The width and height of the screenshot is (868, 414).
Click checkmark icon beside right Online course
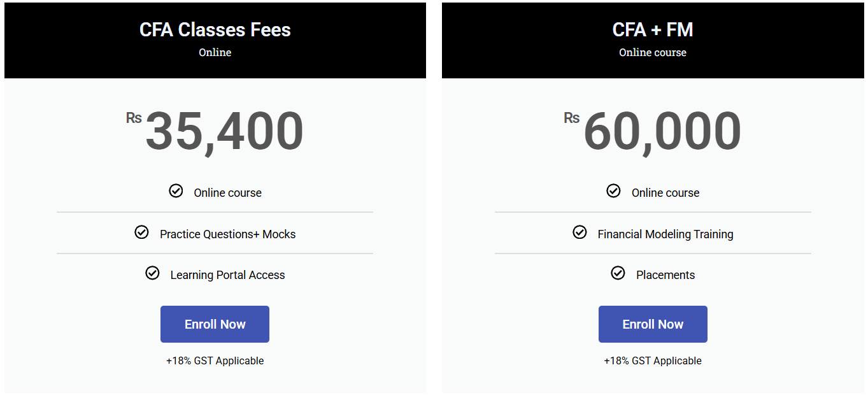pos(613,191)
